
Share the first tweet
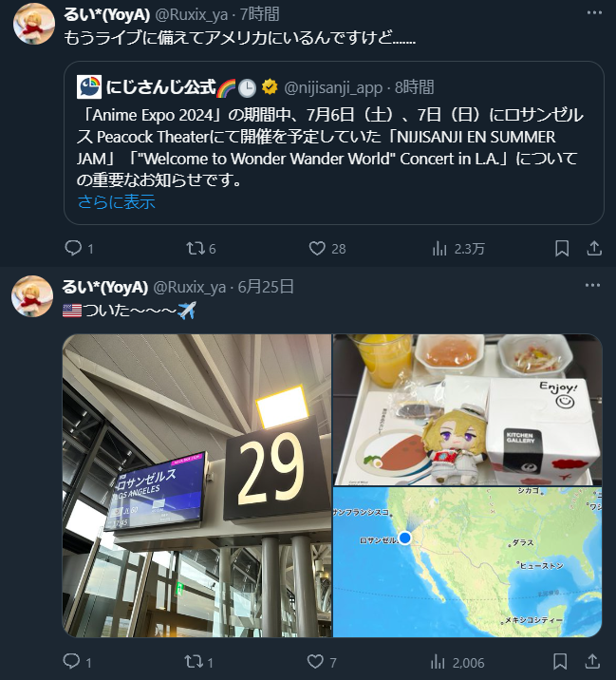coord(594,249)
